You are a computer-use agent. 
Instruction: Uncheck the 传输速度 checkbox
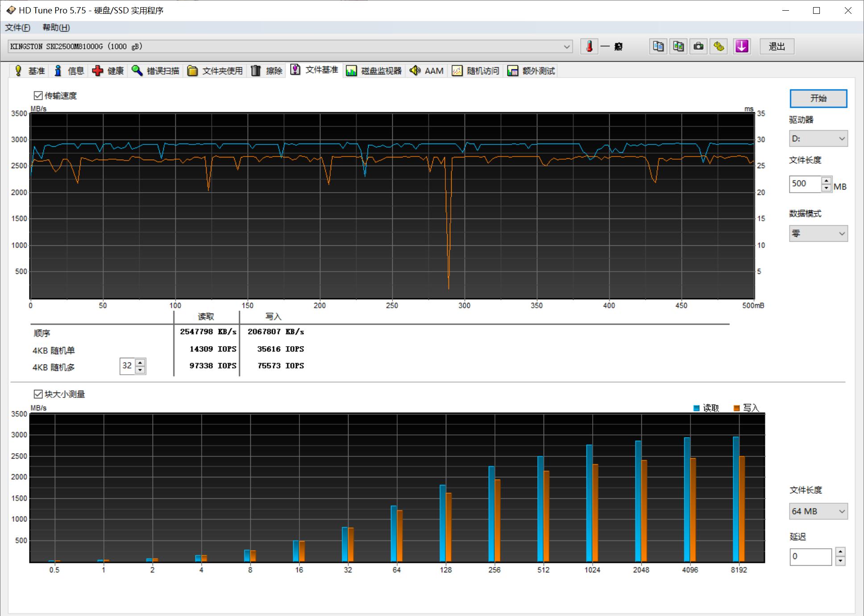pos(38,95)
